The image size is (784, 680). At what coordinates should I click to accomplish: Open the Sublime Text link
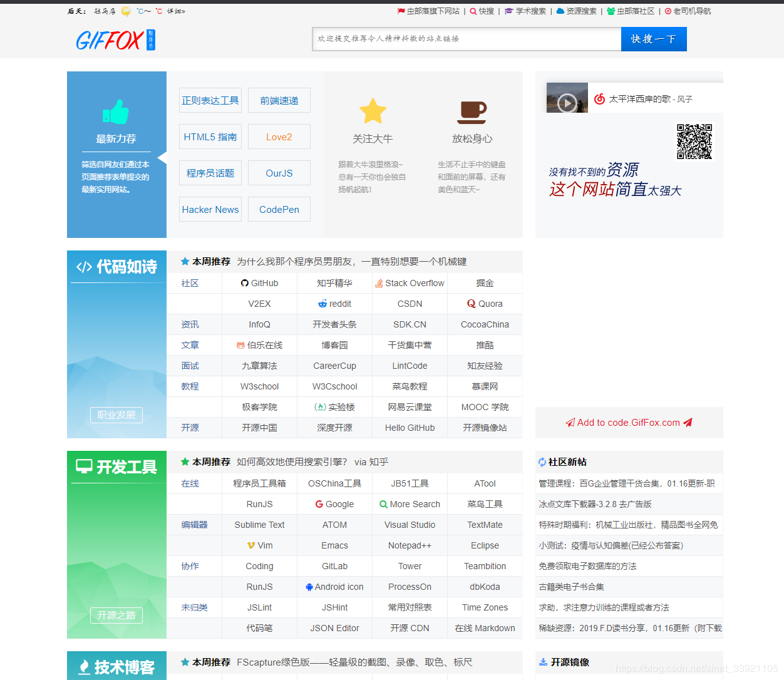pos(259,525)
